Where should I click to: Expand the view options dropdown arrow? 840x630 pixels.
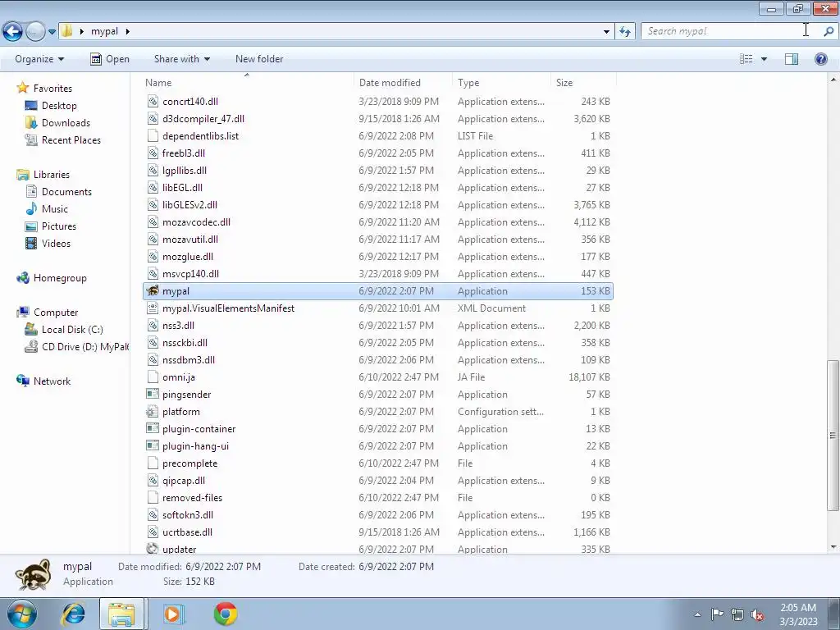[x=764, y=59]
